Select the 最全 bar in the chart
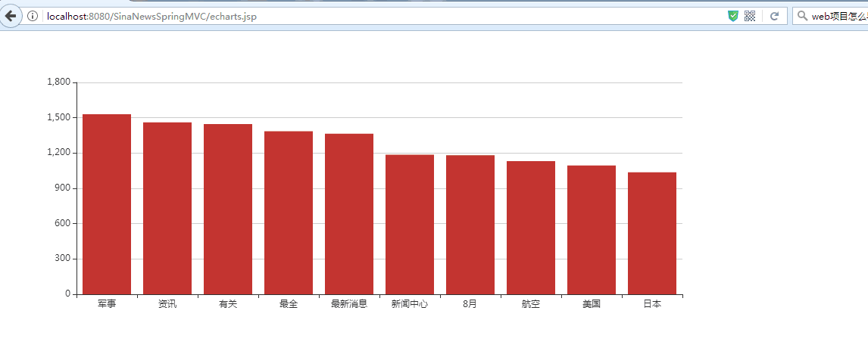This screenshot has width=868, height=351. click(289, 213)
